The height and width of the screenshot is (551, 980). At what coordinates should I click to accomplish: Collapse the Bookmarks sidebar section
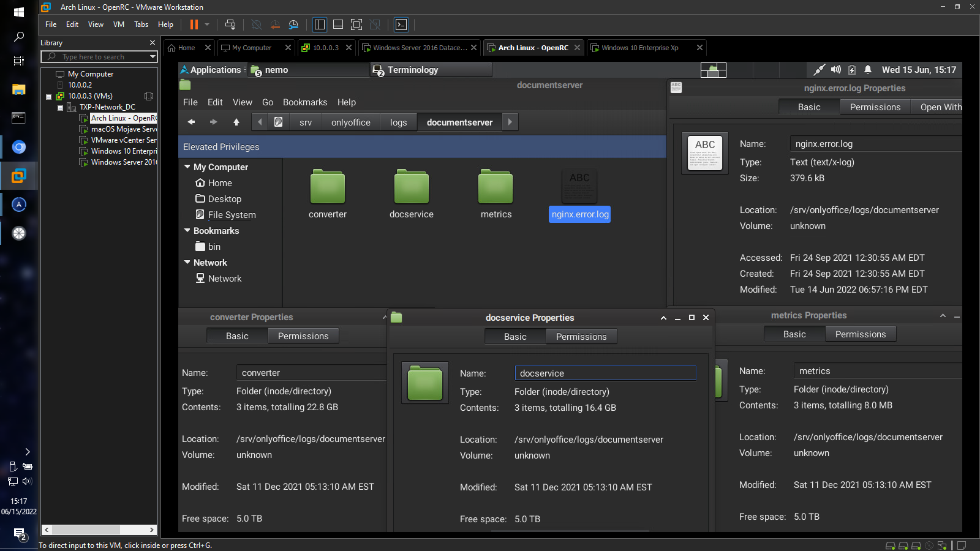[x=187, y=230]
